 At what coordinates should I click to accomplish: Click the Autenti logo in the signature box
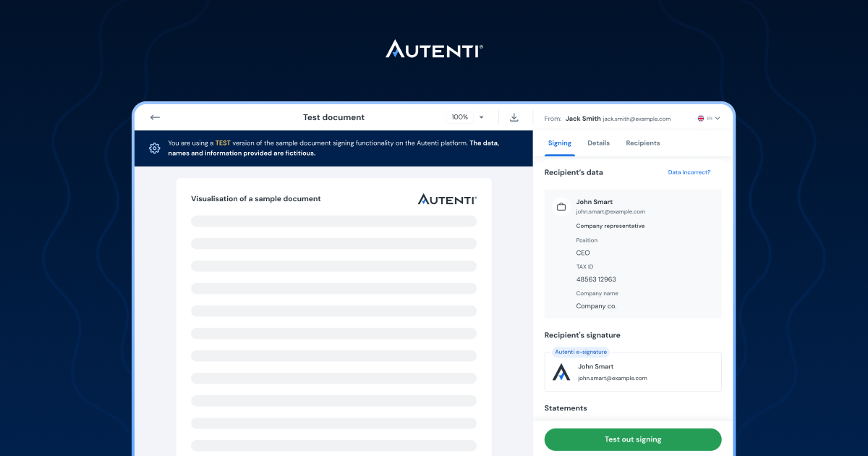pyautogui.click(x=561, y=372)
